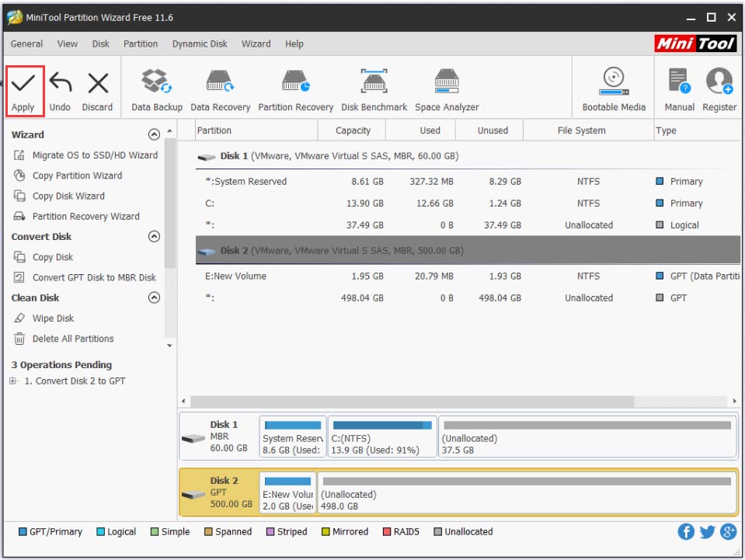Click the Delete All Partitions trash icon
This screenshot has height=560, width=745.
[19, 339]
